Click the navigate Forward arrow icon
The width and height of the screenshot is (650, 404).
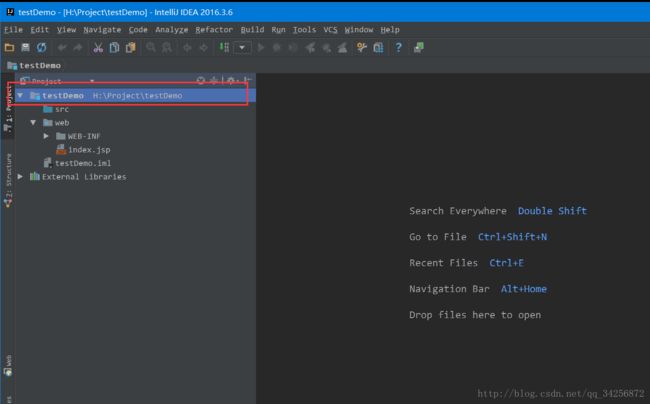click(204, 48)
